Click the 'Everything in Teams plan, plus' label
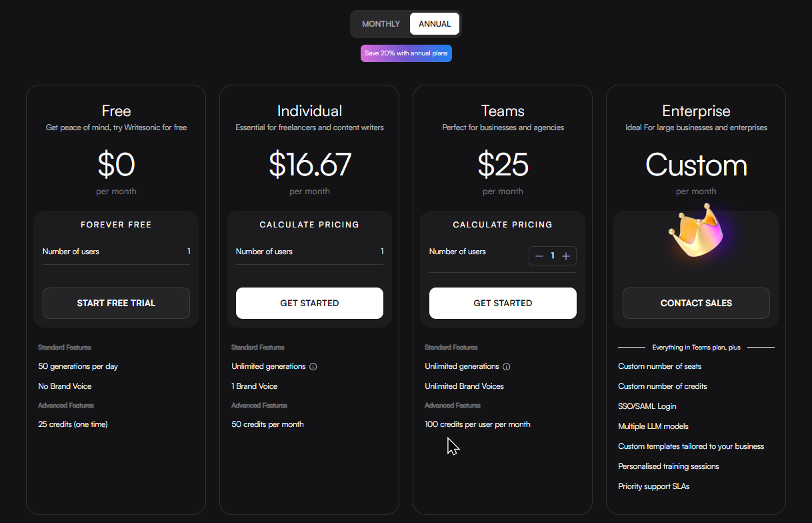 pos(696,347)
